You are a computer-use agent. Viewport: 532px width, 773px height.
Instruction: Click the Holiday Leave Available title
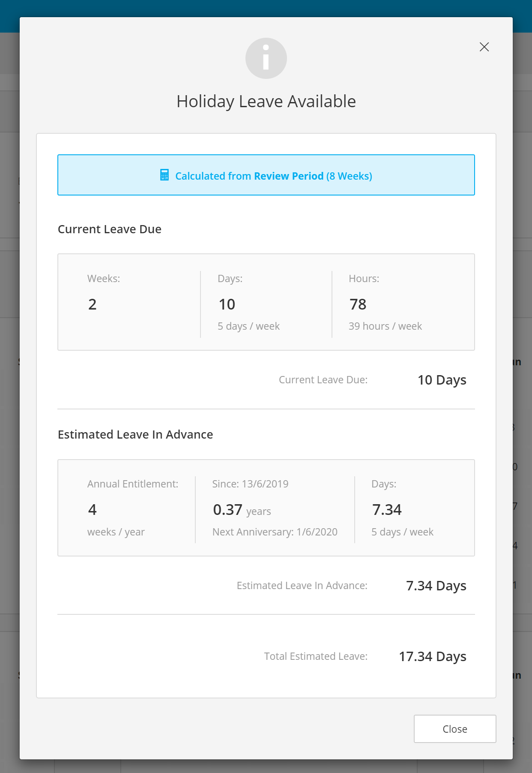tap(266, 102)
